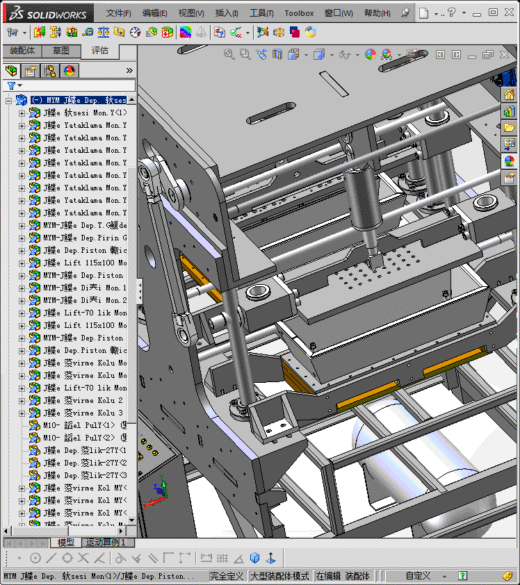Open the 工具 (Tools) menu
520x585 pixels.
point(261,13)
